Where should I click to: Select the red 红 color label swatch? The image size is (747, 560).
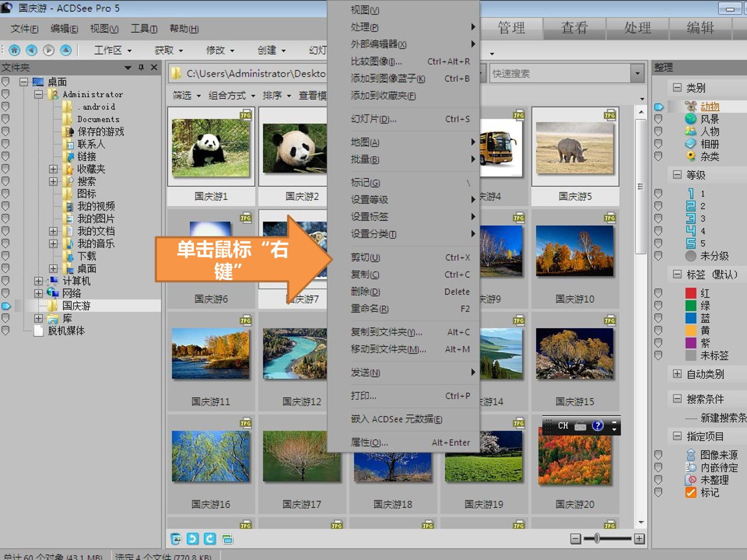pos(690,293)
